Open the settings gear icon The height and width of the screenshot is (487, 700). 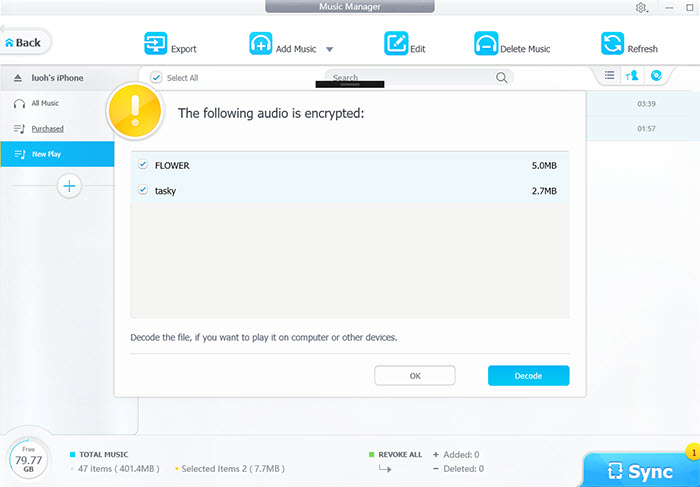(641, 8)
